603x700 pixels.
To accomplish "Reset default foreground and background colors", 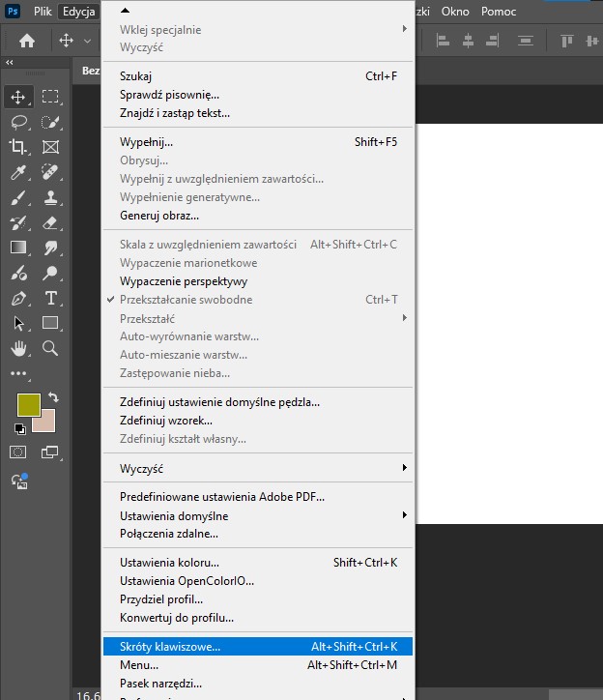I will point(19,429).
